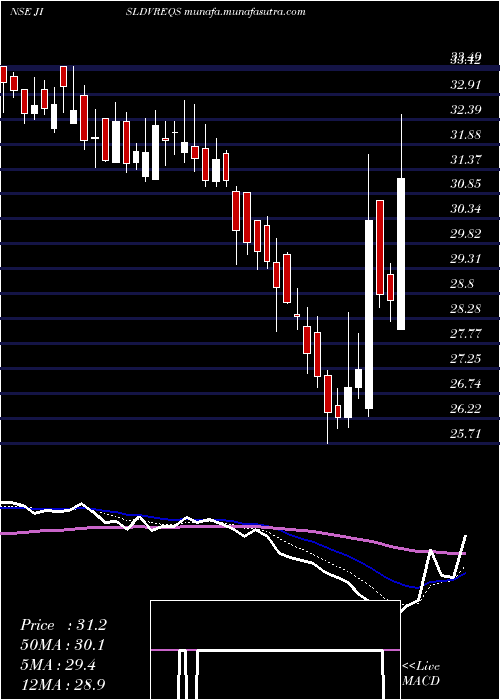Screen dimensions: 500x700
Task: Click the 29.82 price axis label
Action: (466, 234)
